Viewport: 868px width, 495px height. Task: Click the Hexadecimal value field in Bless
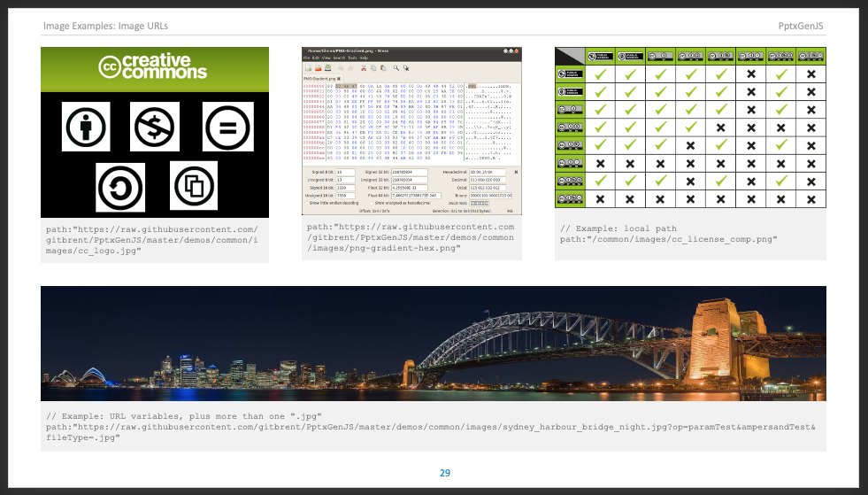[488, 173]
